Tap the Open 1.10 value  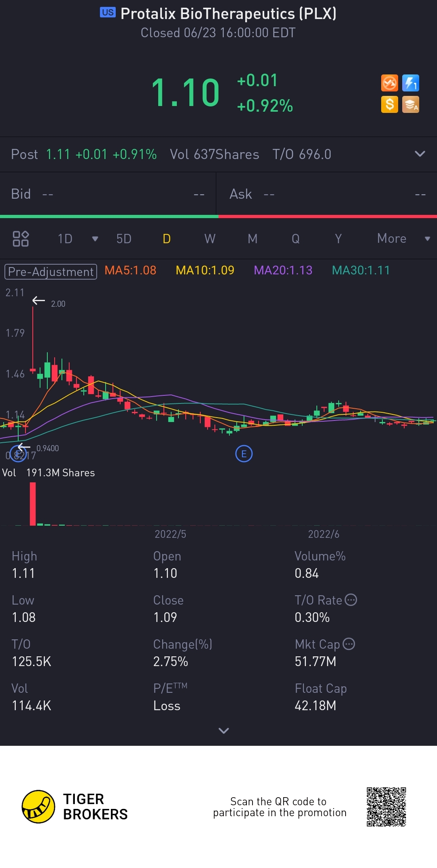click(165, 573)
